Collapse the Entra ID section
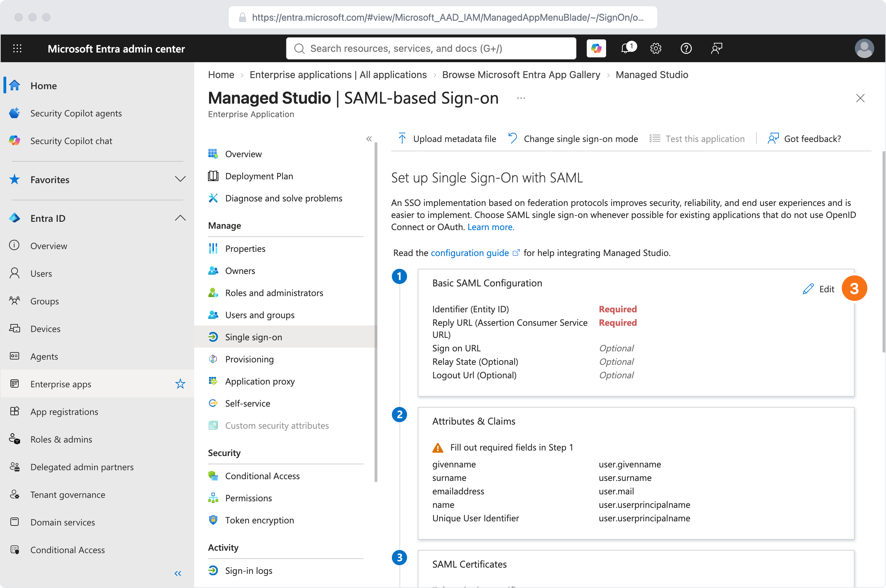The width and height of the screenshot is (886, 588). point(180,218)
